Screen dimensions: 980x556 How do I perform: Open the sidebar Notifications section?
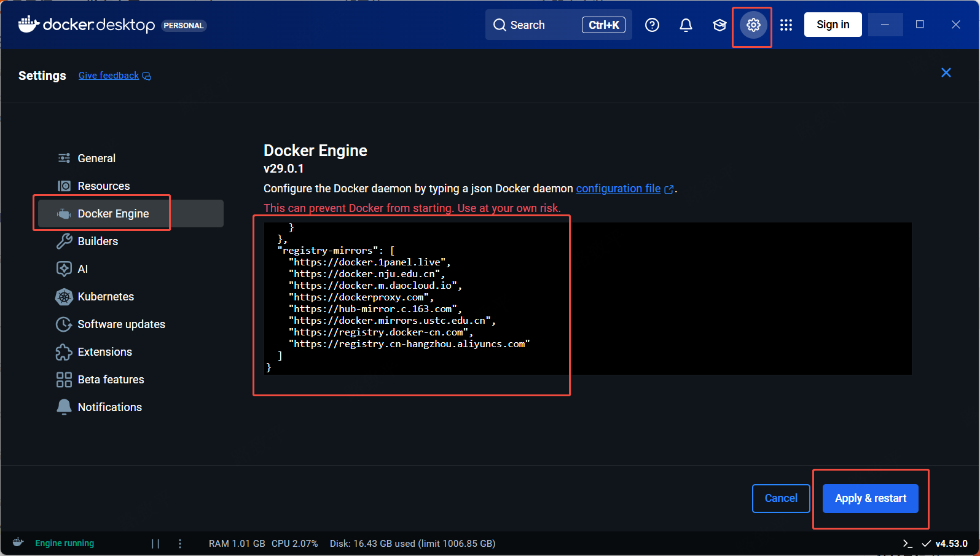coord(130,407)
